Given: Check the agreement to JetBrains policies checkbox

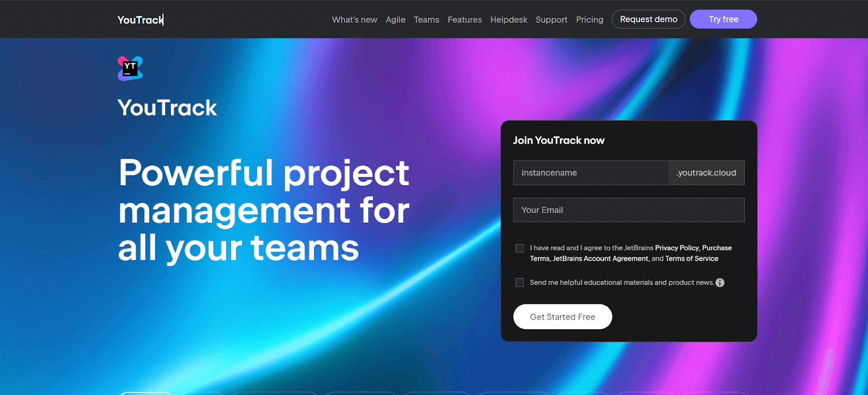Looking at the screenshot, I should point(520,248).
